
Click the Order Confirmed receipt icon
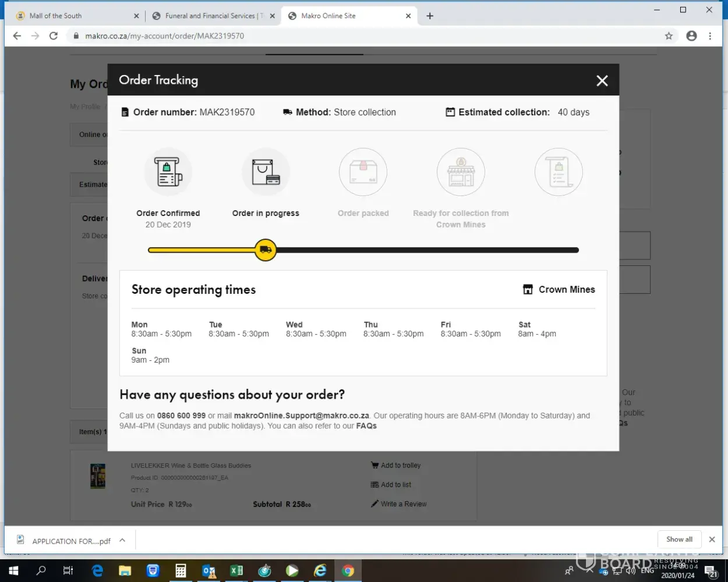pos(168,172)
